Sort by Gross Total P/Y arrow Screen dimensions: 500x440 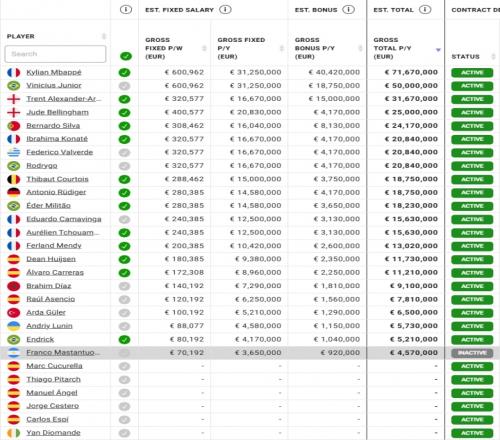tap(438, 50)
